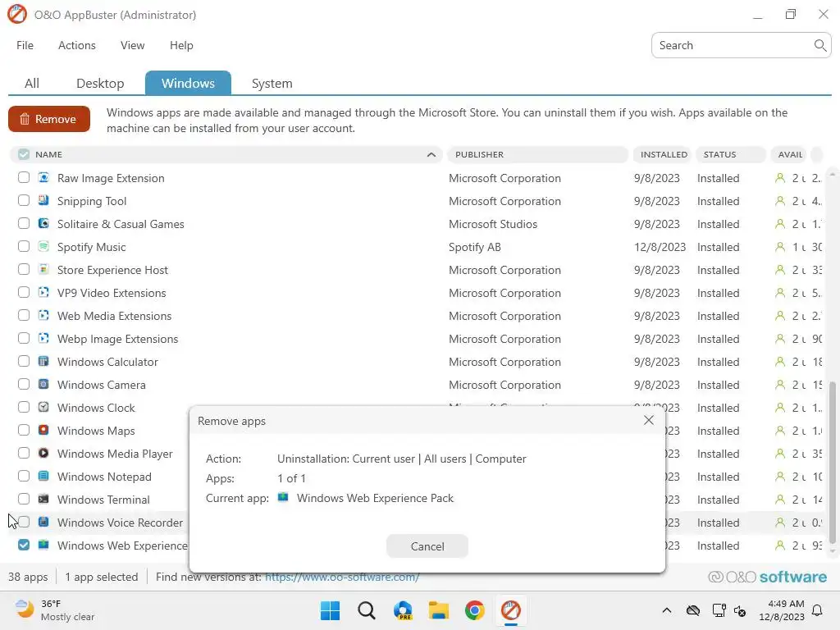Image resolution: width=840 pixels, height=630 pixels.
Task: Check the Windows Terminal checkbox
Action: (24, 500)
